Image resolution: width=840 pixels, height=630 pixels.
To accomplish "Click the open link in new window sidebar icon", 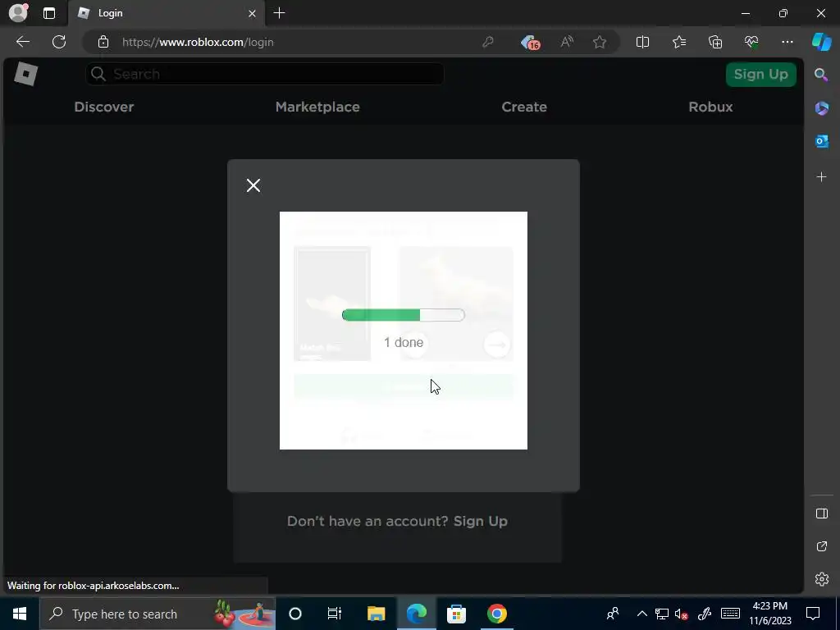I will pyautogui.click(x=821, y=546).
